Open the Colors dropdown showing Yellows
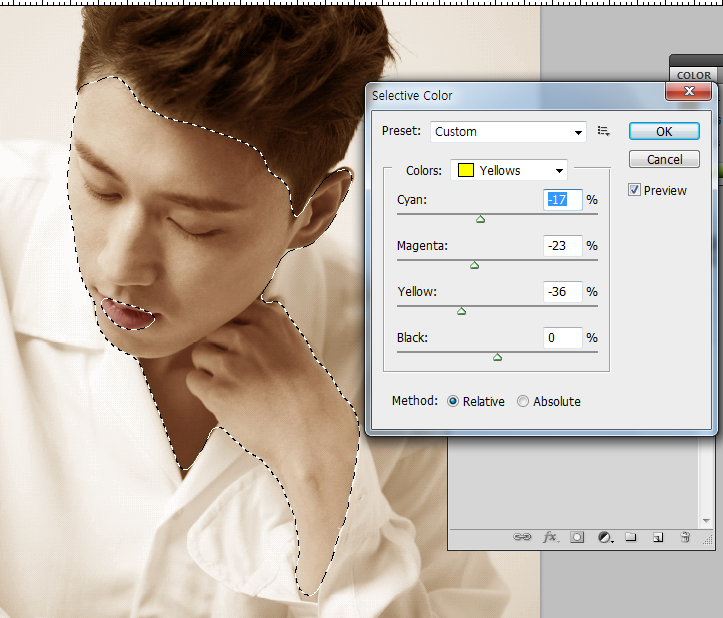This screenshot has height=618, width=723. pos(509,171)
